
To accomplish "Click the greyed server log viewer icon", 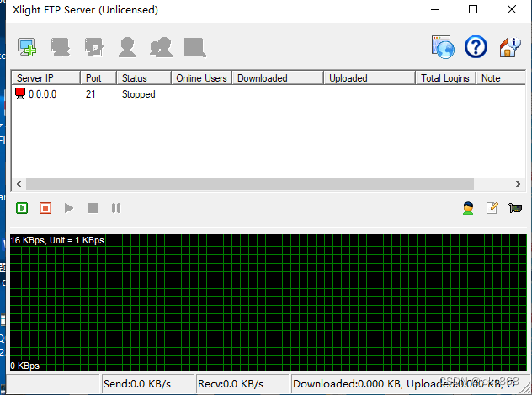I will tap(194, 47).
